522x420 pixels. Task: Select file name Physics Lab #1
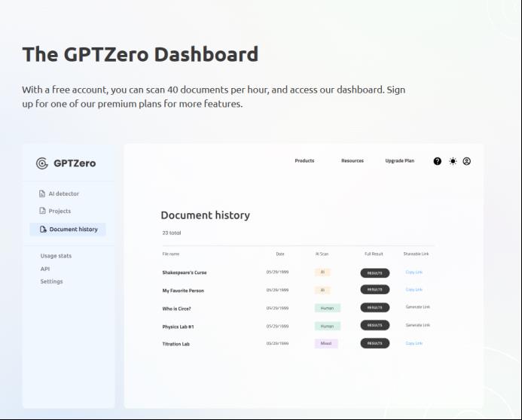coord(178,327)
